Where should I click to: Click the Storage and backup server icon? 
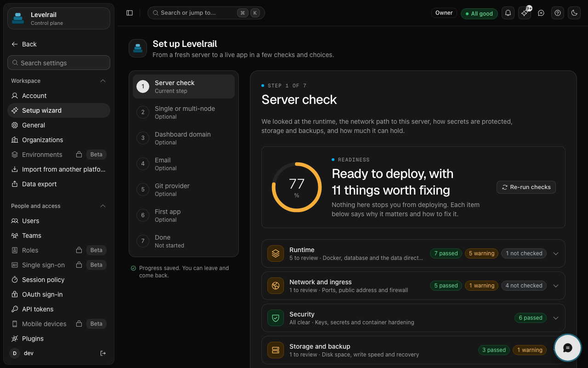[x=276, y=350]
